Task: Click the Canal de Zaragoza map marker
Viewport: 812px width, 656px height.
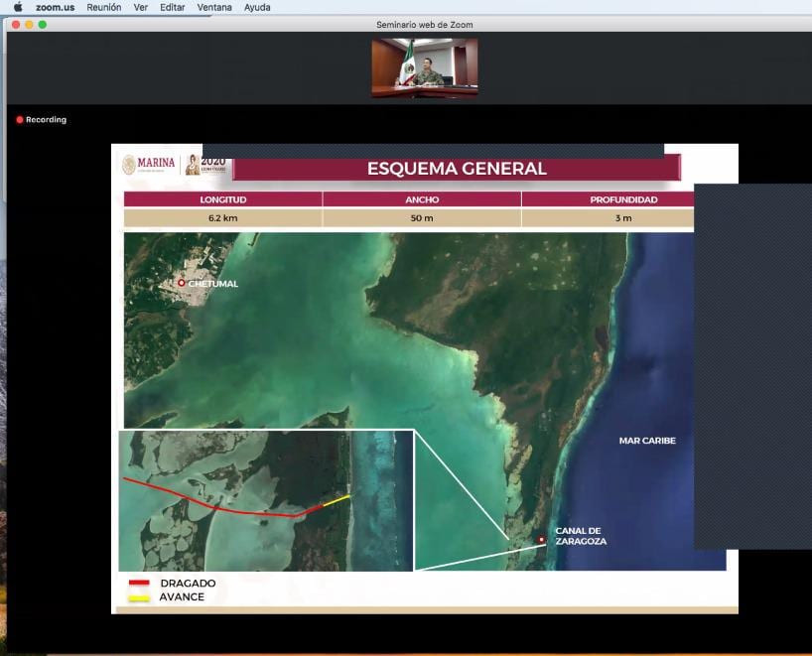Action: 541,540
